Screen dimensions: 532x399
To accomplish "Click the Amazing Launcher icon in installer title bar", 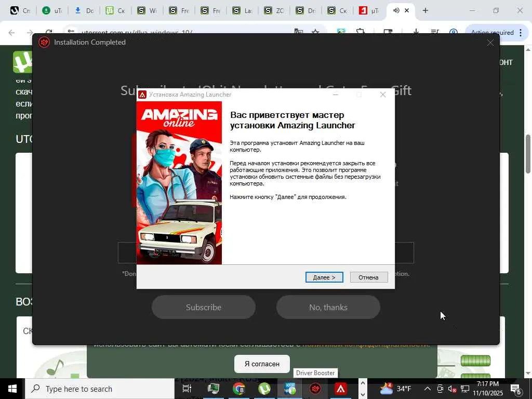I will [142, 95].
